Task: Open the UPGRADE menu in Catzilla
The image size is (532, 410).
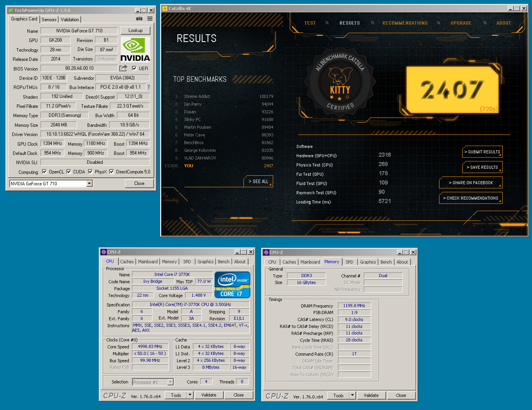Action: point(461,23)
